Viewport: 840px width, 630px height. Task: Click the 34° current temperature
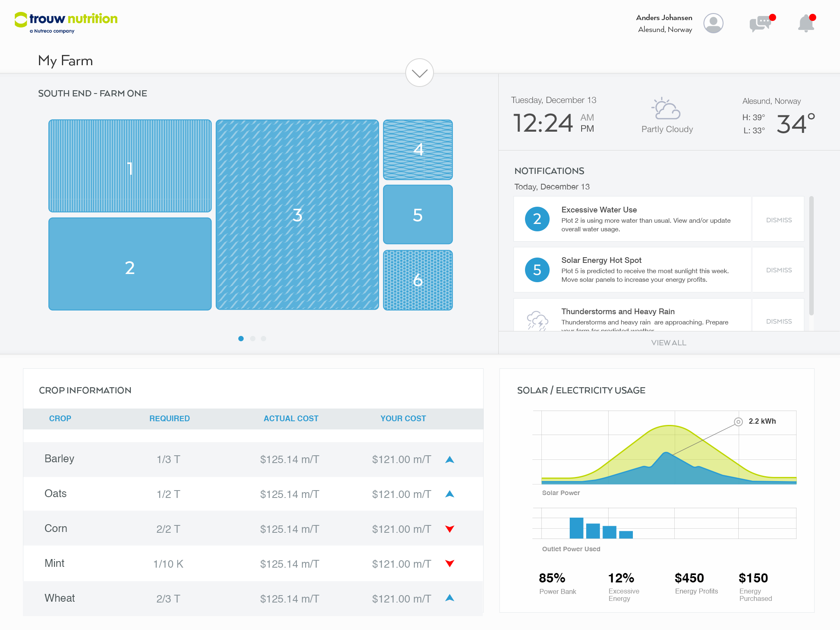point(796,124)
